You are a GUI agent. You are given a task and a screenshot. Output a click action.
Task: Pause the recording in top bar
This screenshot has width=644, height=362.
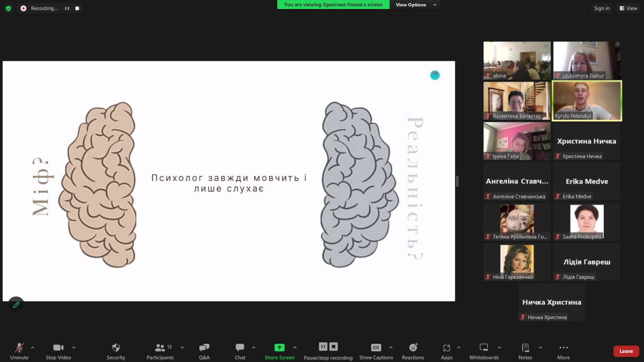pyautogui.click(x=67, y=9)
